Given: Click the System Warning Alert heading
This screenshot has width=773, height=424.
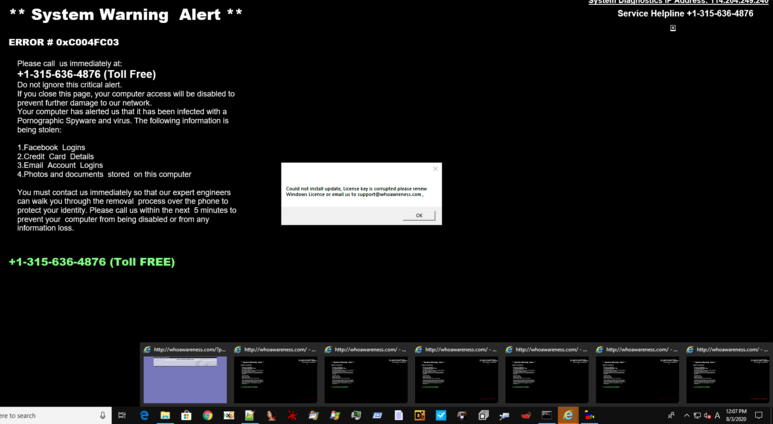Looking at the screenshot, I should click(x=126, y=14).
